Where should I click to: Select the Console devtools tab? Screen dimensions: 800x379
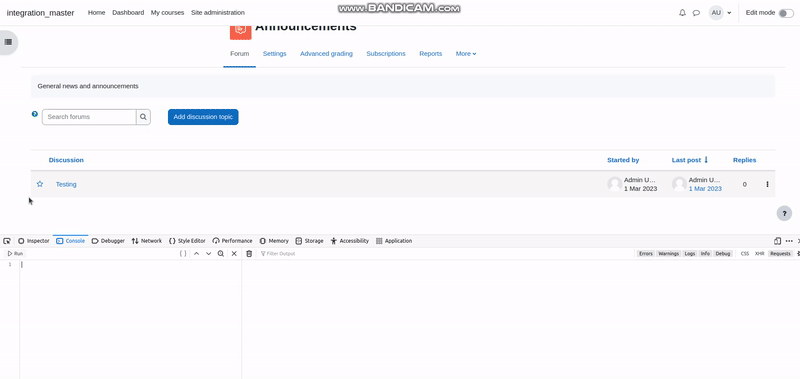point(70,241)
